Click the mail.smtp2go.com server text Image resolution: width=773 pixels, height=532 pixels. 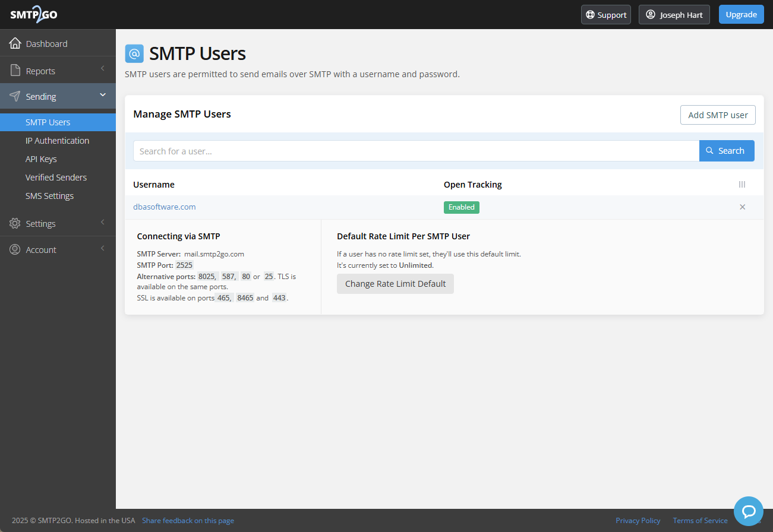(214, 254)
